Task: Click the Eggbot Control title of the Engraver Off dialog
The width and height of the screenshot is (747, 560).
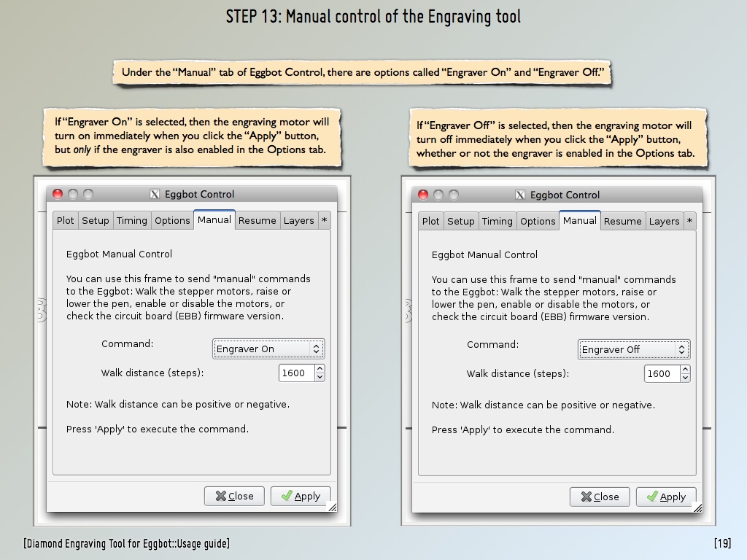Action: click(565, 195)
